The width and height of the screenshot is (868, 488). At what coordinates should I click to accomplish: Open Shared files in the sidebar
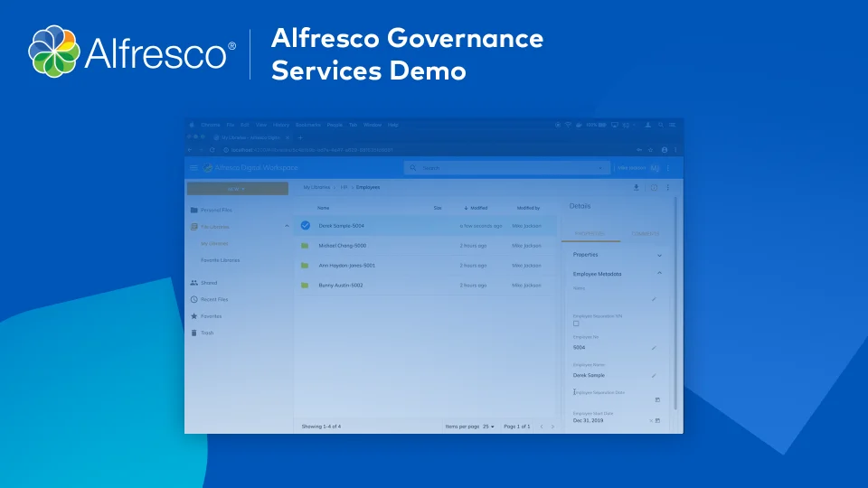[x=209, y=283]
